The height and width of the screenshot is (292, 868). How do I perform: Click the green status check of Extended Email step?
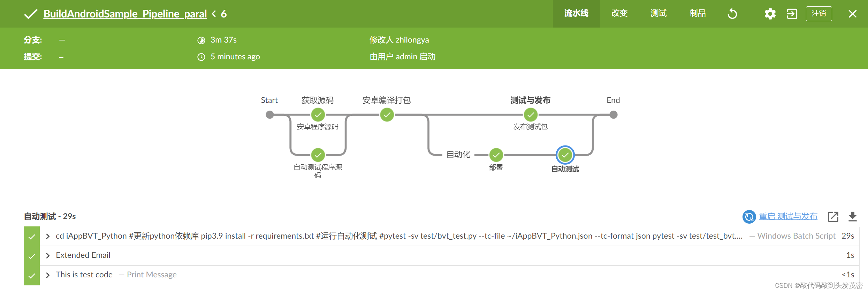click(x=32, y=256)
